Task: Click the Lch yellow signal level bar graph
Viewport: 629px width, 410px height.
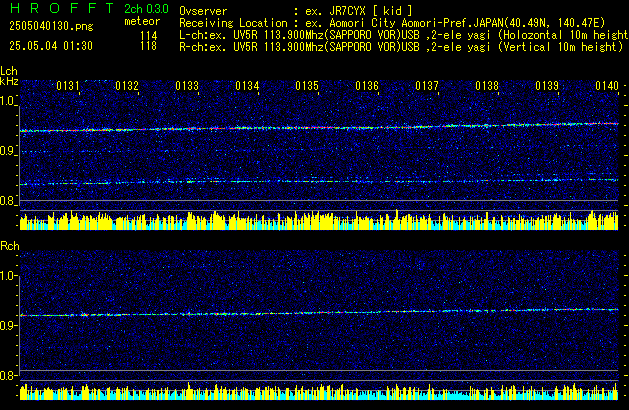Action: (x=319, y=220)
